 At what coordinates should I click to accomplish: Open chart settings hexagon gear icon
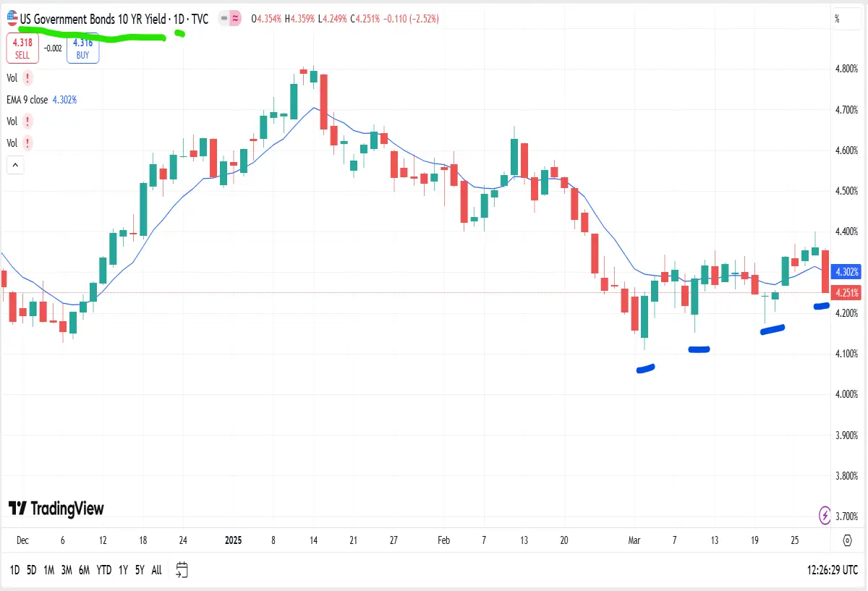click(847, 540)
